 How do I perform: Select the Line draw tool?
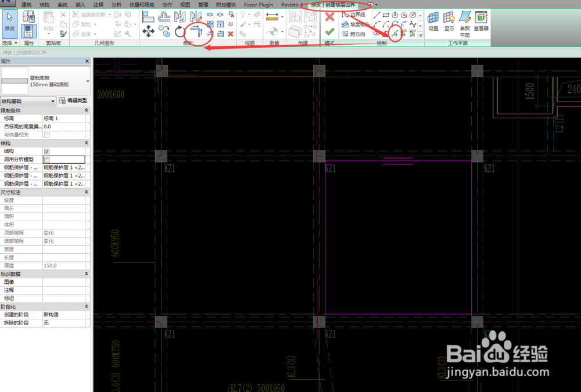click(x=377, y=15)
